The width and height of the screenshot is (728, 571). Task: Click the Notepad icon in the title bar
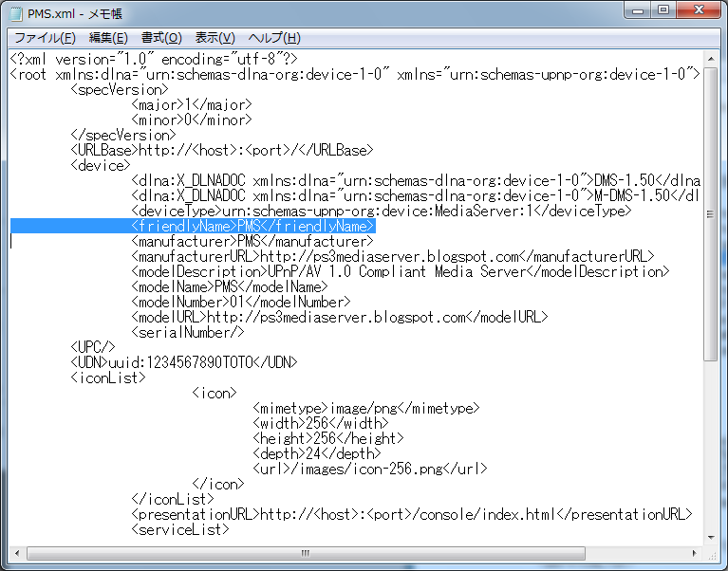(16, 14)
